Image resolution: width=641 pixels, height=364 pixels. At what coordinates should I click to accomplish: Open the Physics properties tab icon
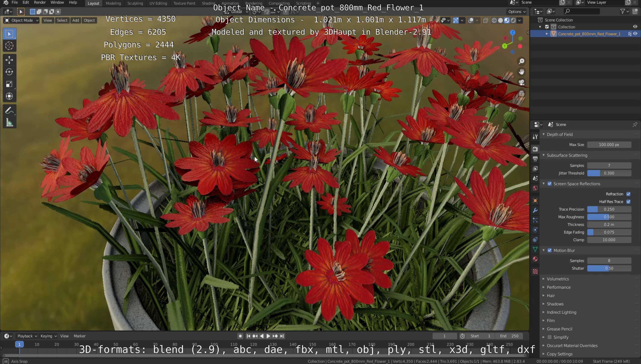[x=535, y=230]
